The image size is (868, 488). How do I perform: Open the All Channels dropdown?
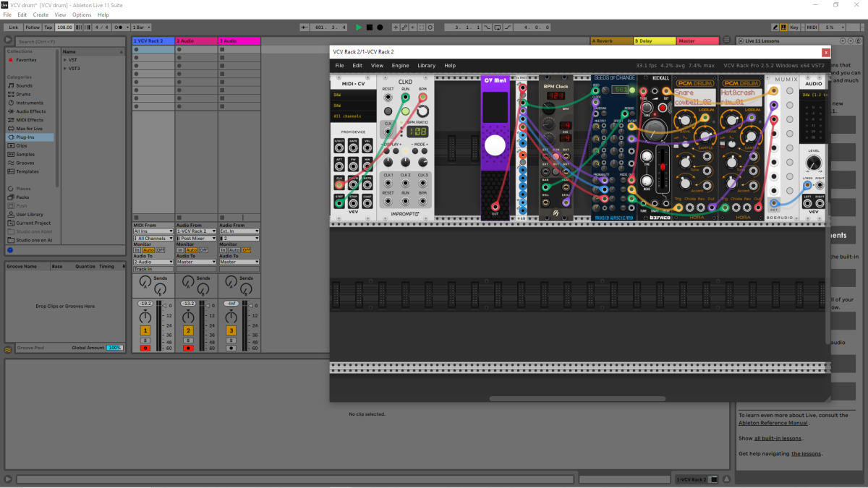[153, 238]
